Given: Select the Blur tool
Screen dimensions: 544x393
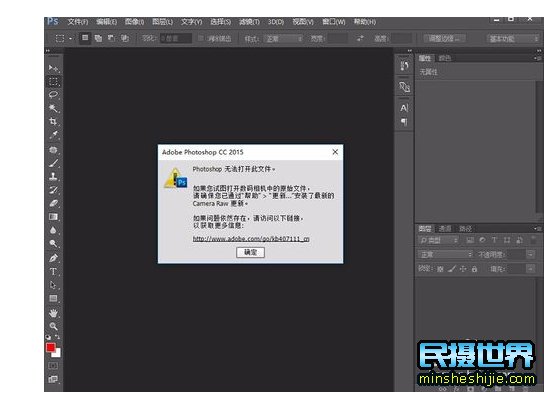Looking at the screenshot, I should [x=53, y=230].
